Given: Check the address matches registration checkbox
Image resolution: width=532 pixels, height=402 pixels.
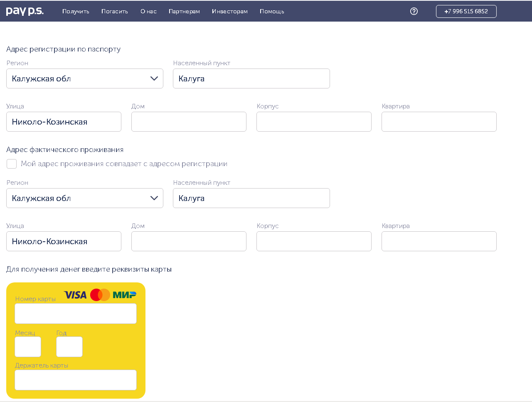Looking at the screenshot, I should click(x=12, y=164).
